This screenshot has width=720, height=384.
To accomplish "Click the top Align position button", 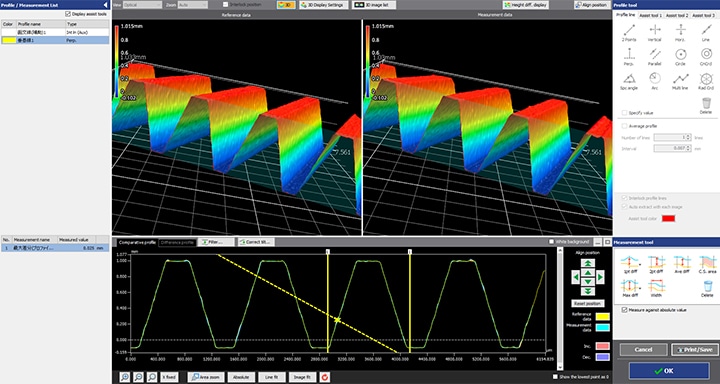I will pos(593,5).
